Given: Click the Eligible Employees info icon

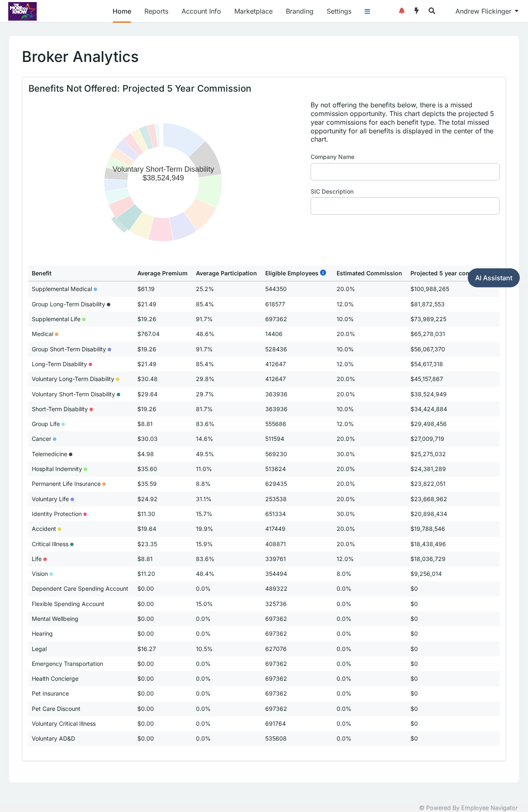Looking at the screenshot, I should tap(323, 272).
